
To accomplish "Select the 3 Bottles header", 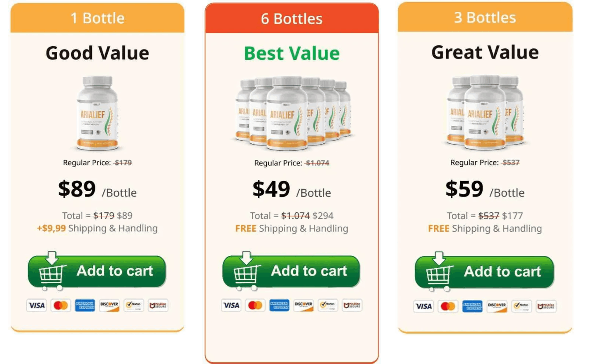I will [x=485, y=18].
